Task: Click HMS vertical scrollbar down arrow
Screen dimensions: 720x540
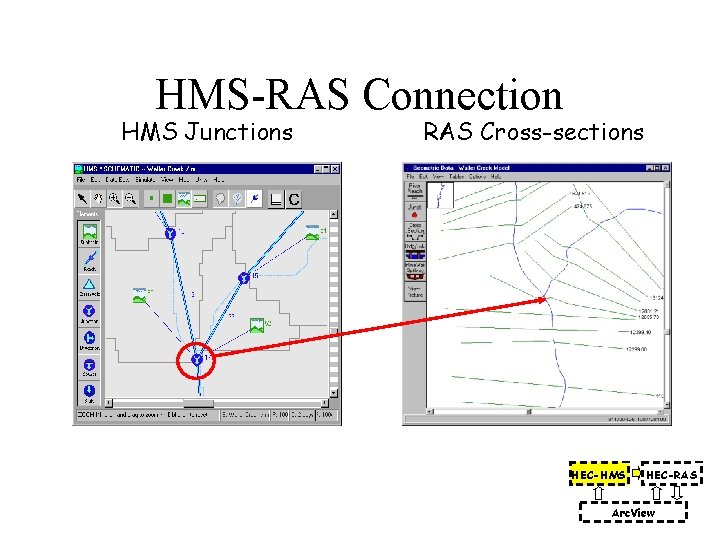Action: [334, 393]
